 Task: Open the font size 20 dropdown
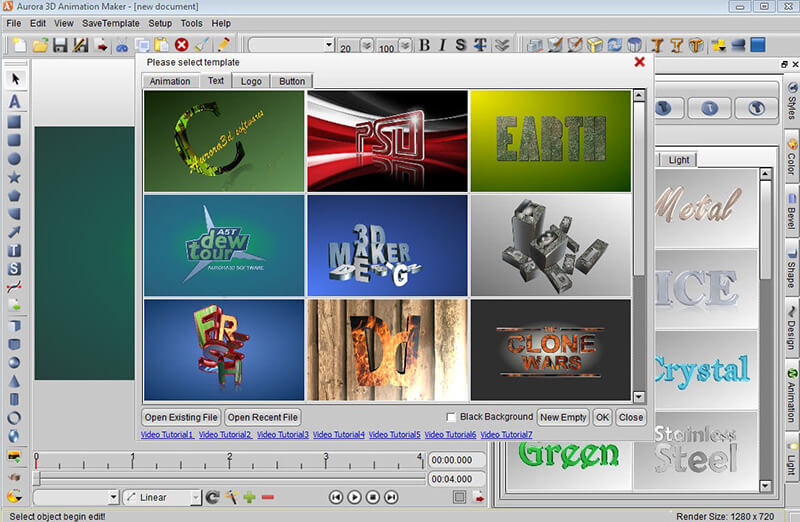367,45
